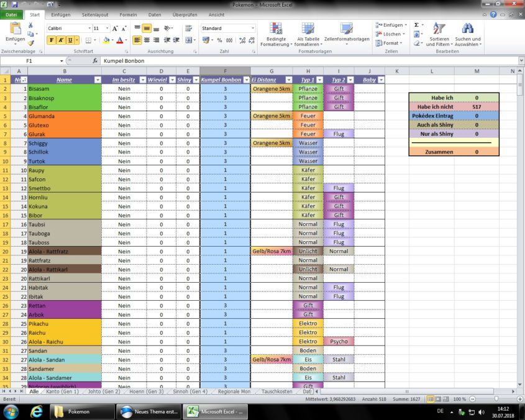Image resolution: width=525 pixels, height=420 pixels.
Task: Open the Kumpel Bonbon column filter dropdown
Action: point(247,80)
